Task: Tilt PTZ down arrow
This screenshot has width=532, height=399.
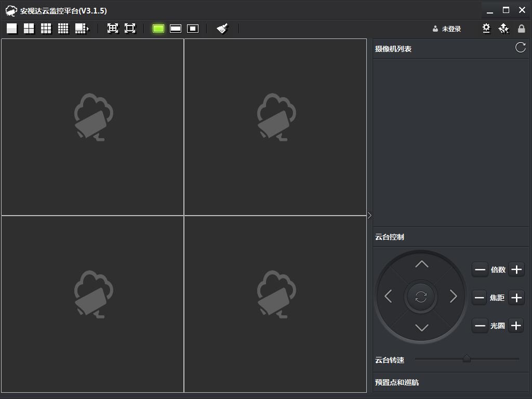Action: 422,327
